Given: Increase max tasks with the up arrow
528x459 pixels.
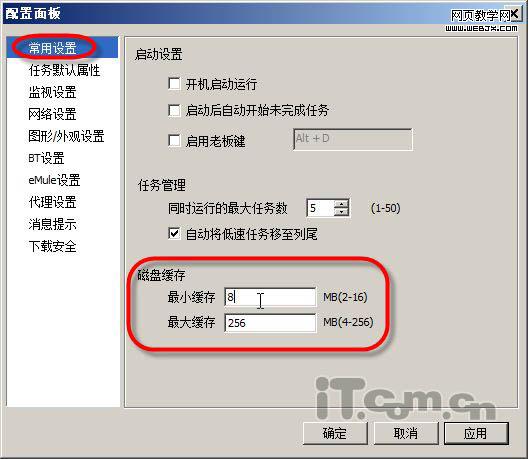Looking at the screenshot, I should [x=341, y=204].
